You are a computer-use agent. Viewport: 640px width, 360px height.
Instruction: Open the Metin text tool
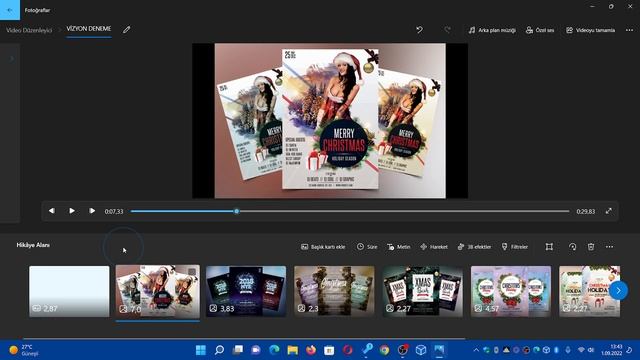point(398,247)
